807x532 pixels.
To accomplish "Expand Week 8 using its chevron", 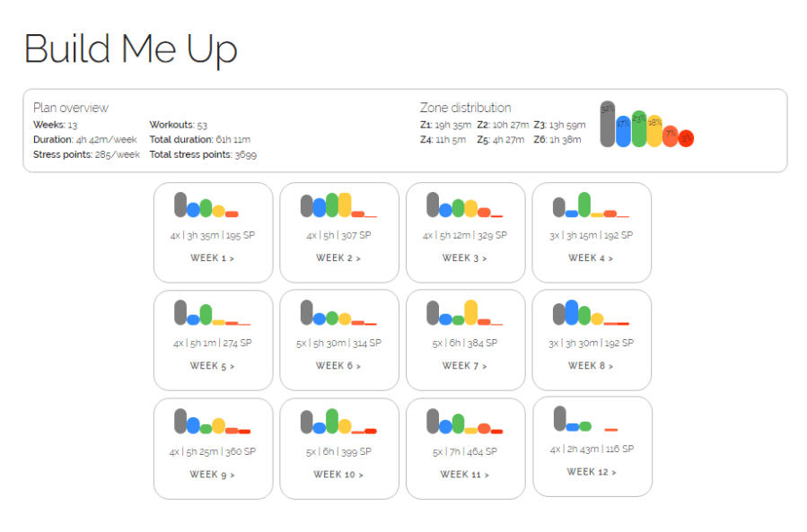I will tap(612, 366).
